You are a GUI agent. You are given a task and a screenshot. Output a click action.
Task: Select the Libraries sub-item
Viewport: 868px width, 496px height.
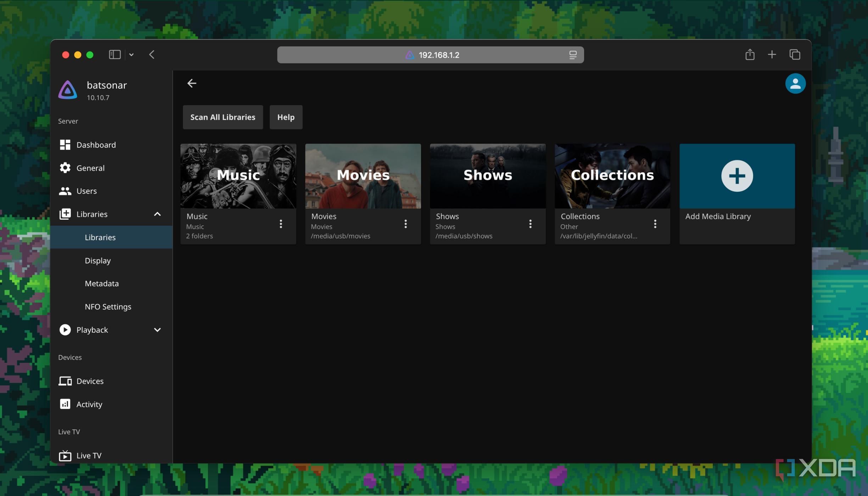pyautogui.click(x=111, y=237)
